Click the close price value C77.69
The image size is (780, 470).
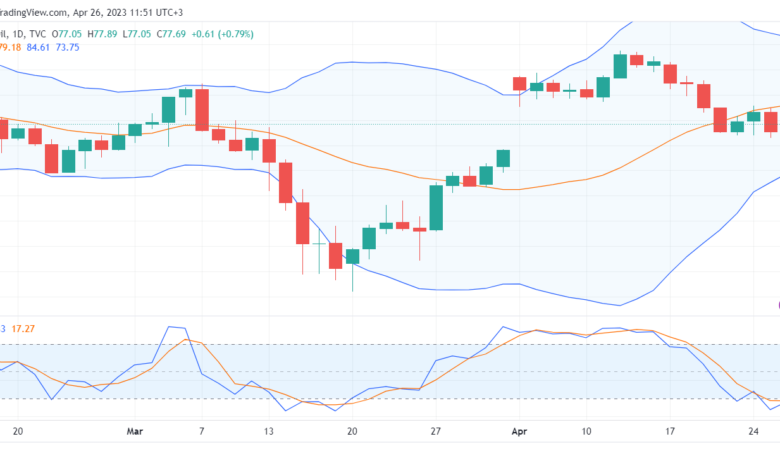point(171,34)
